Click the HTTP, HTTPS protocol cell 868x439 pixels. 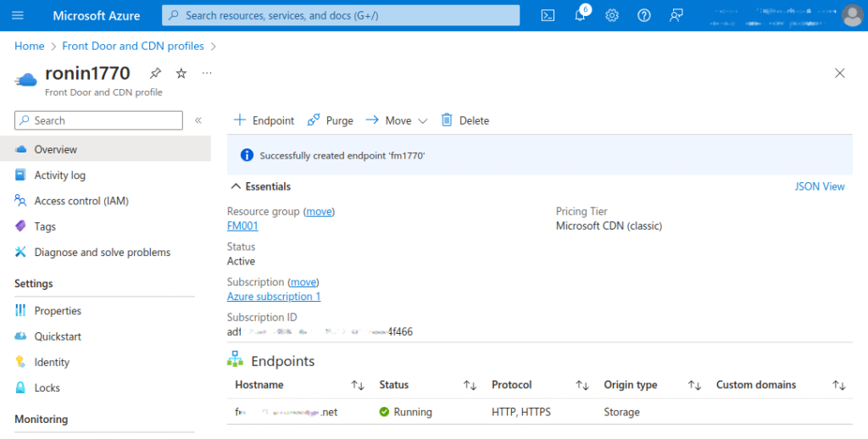[x=521, y=412]
